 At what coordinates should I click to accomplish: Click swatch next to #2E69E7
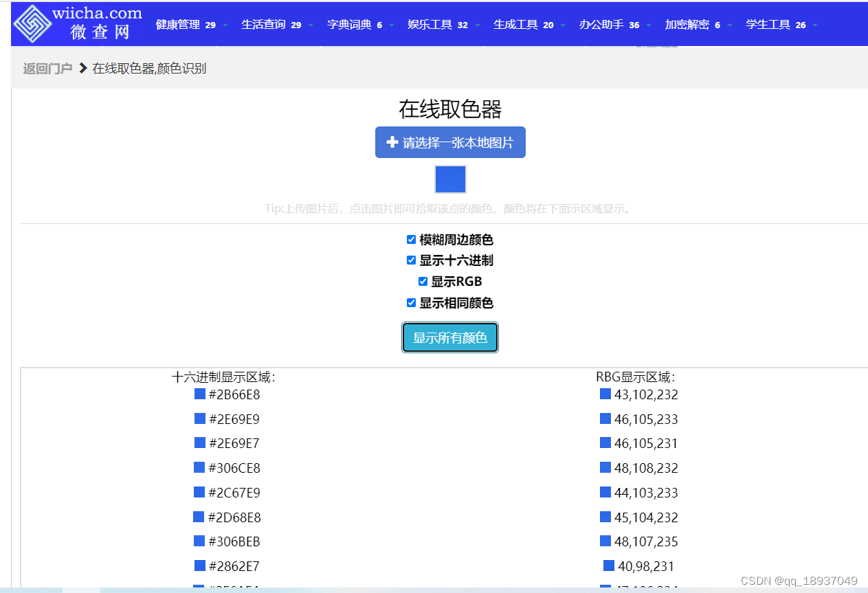(200, 443)
